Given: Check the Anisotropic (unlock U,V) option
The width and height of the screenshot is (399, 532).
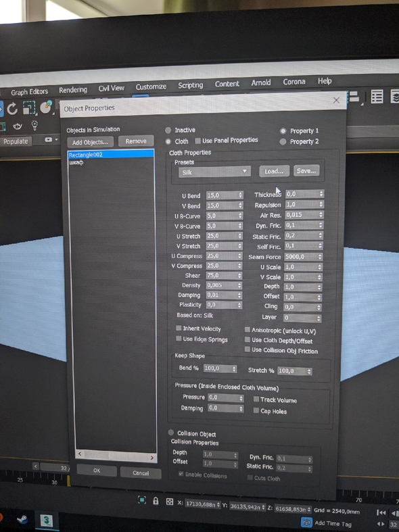Looking at the screenshot, I should click(x=248, y=329).
